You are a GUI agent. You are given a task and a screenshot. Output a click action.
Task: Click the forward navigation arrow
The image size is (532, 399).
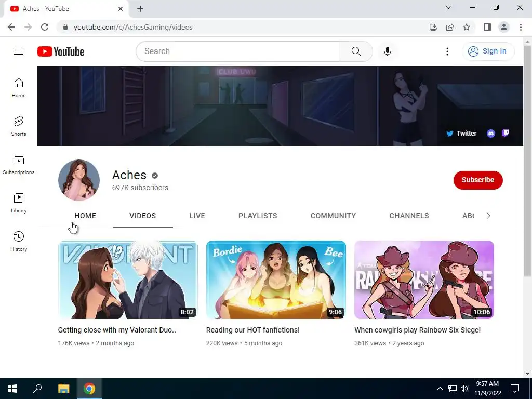(28, 27)
